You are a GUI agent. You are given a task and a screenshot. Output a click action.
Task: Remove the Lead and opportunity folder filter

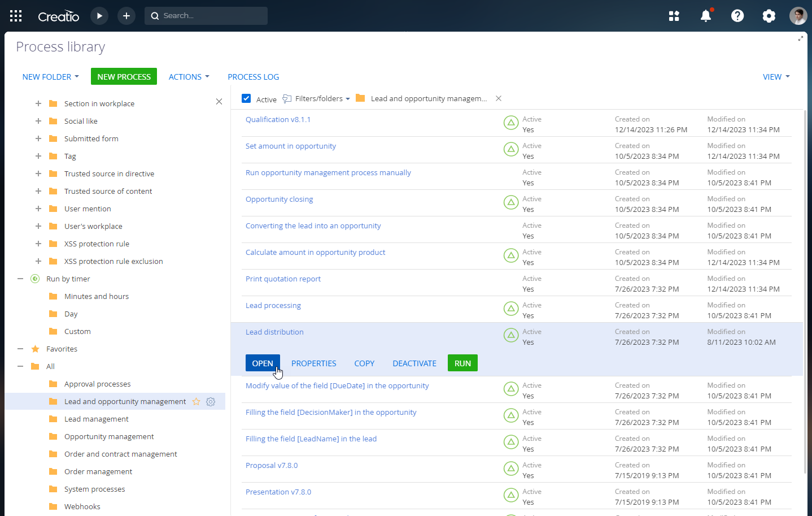[499, 98]
